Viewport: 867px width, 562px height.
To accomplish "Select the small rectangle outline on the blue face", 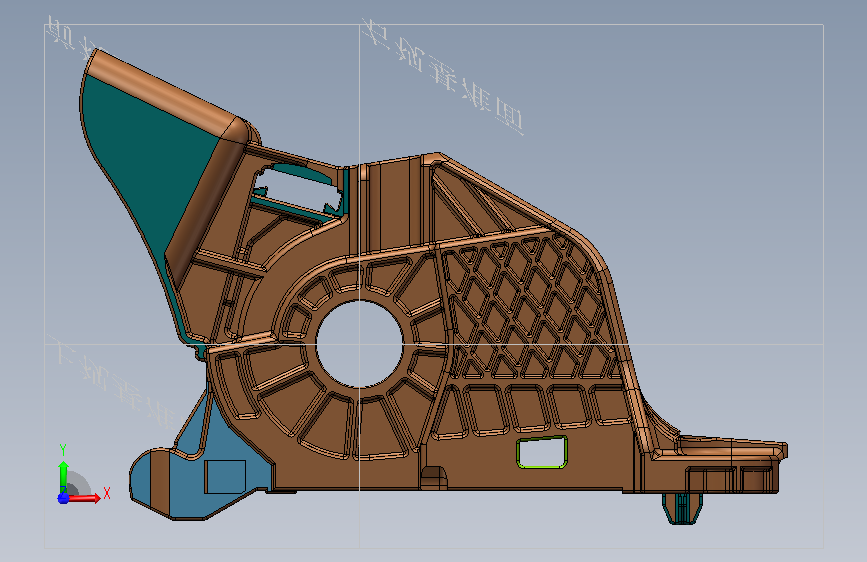I will coord(225,476).
